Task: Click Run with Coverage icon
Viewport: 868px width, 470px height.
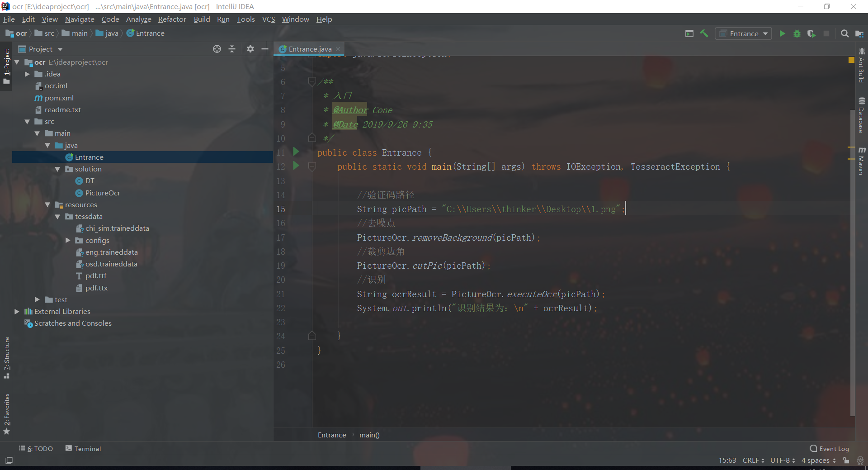Action: [x=811, y=33]
